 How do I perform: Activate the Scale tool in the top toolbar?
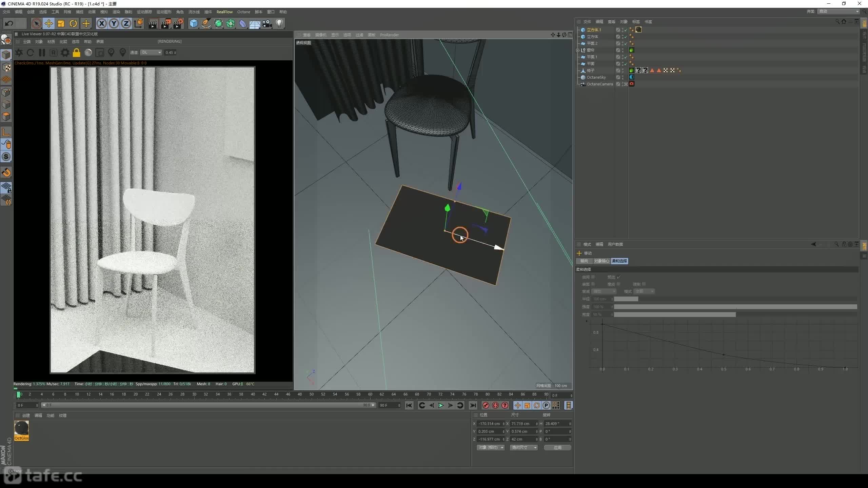pyautogui.click(x=61, y=23)
